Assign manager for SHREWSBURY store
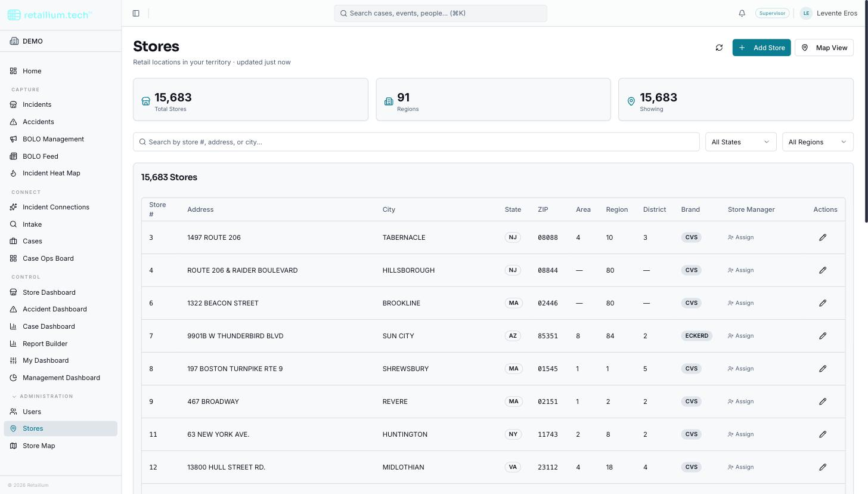This screenshot has height=494, width=868. click(x=741, y=369)
